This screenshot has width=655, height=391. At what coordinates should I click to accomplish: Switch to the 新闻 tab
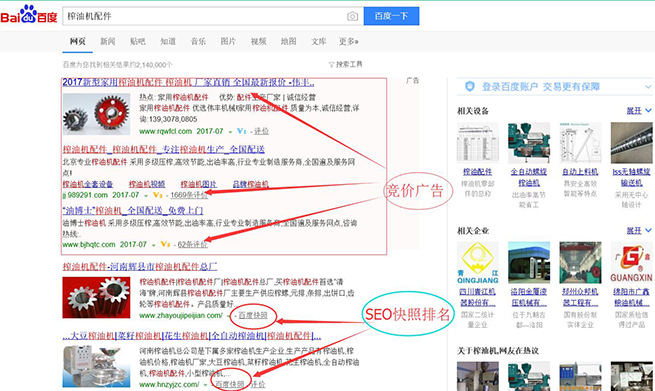click(107, 41)
